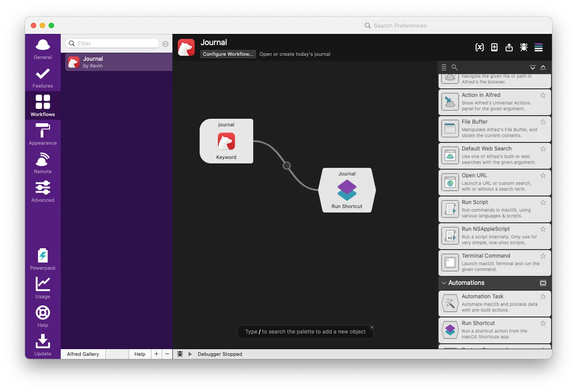Add Run NSAppleScript object

pos(495,236)
